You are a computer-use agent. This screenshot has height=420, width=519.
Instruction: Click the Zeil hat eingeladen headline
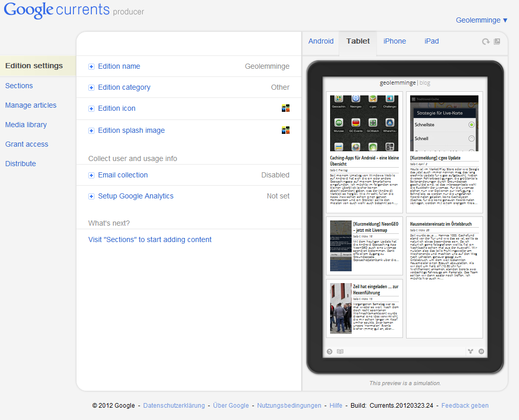376,289
